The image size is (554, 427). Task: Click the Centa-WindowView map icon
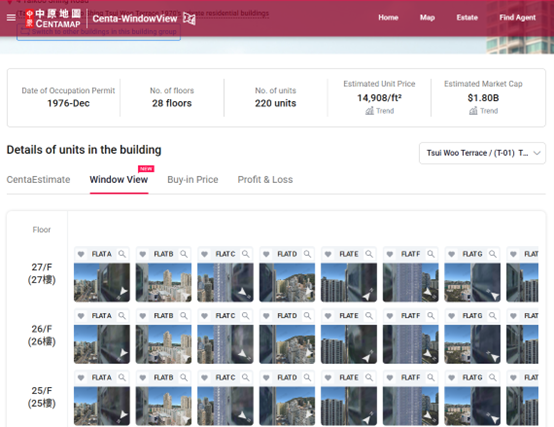click(x=189, y=19)
